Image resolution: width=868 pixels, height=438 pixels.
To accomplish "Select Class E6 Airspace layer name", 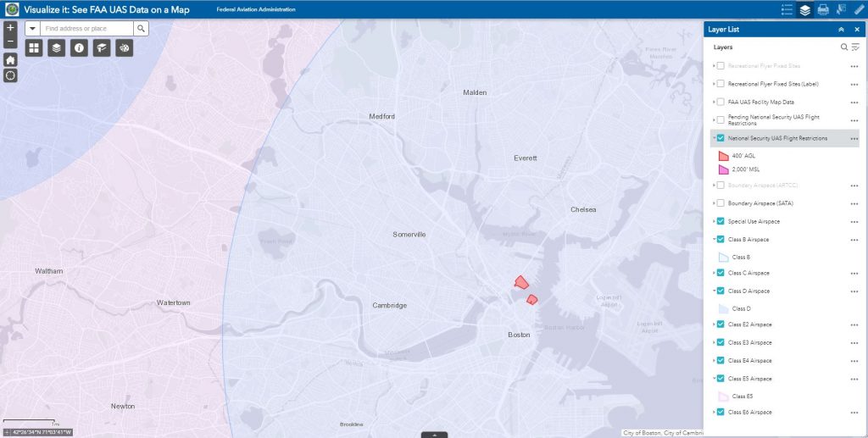I will (x=749, y=412).
